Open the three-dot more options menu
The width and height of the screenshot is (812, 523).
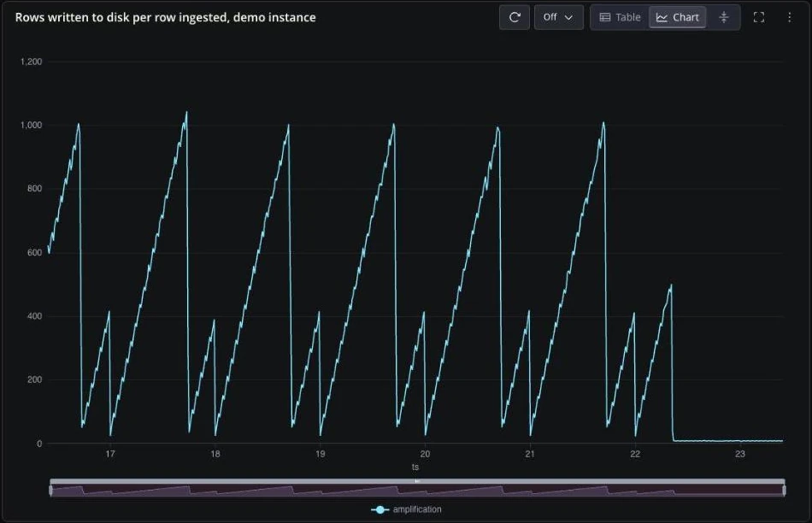pos(789,17)
